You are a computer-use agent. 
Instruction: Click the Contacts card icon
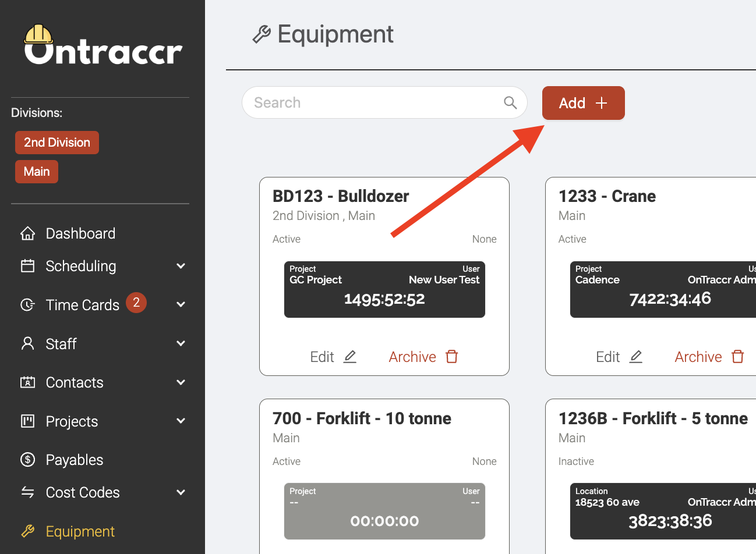pyautogui.click(x=27, y=382)
